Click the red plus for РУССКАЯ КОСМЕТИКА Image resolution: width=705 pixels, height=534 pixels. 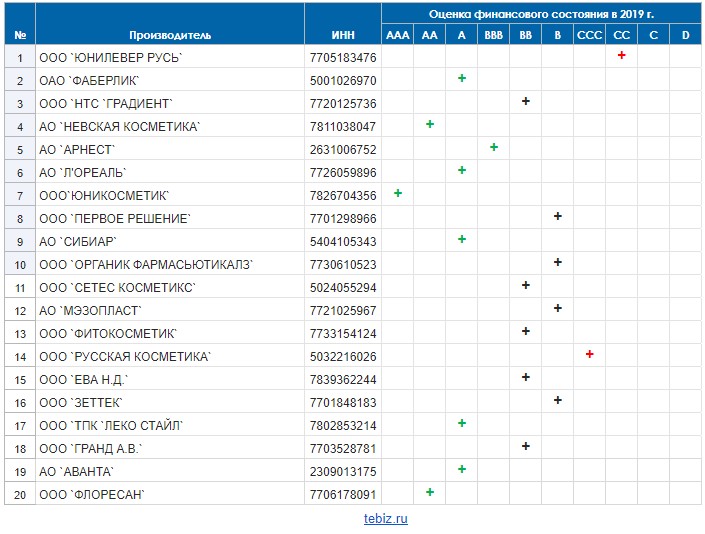coord(589,354)
